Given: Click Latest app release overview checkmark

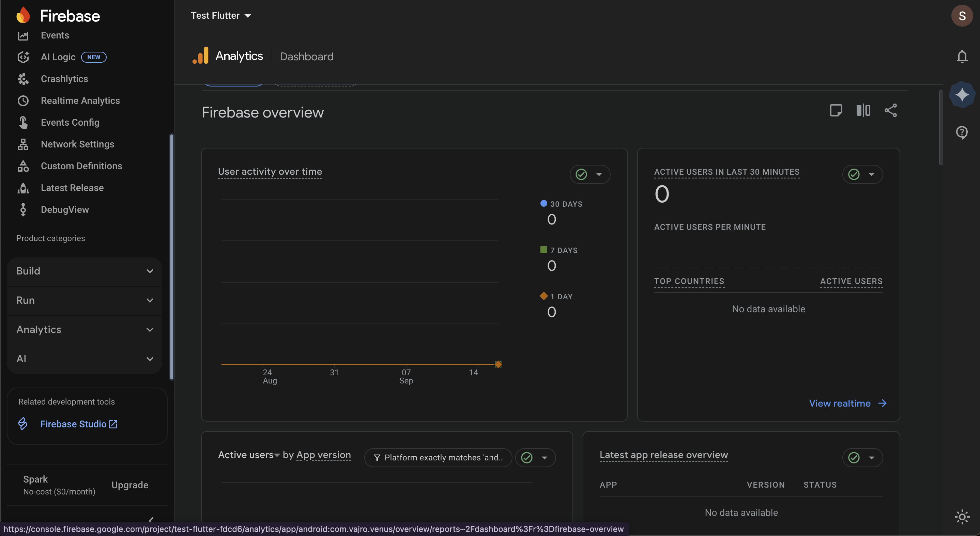Looking at the screenshot, I should [x=854, y=458].
